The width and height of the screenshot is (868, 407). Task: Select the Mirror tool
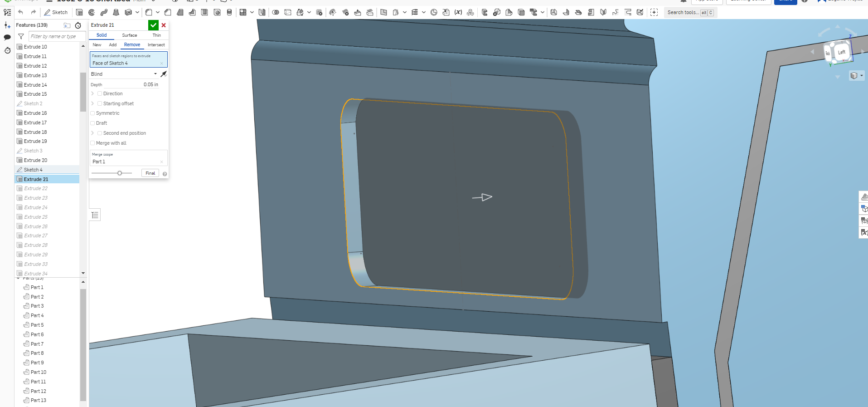(262, 12)
